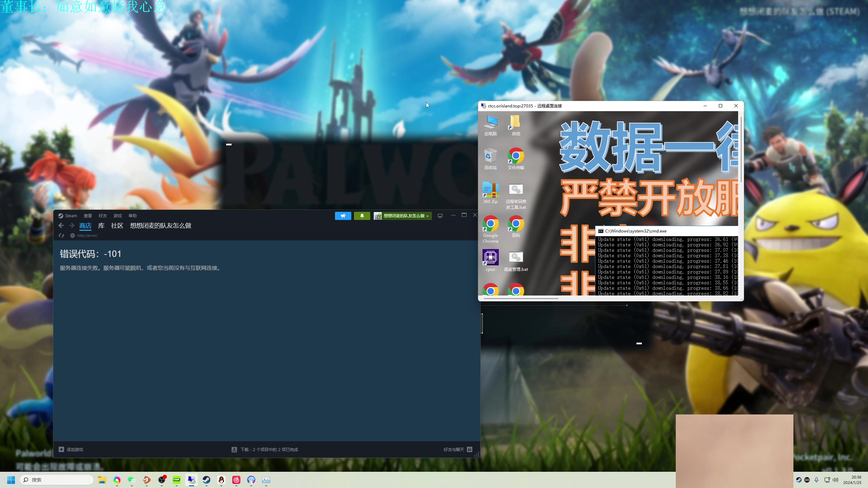
Task: Select cpuz icon in remote desktop
Action: [x=491, y=261]
